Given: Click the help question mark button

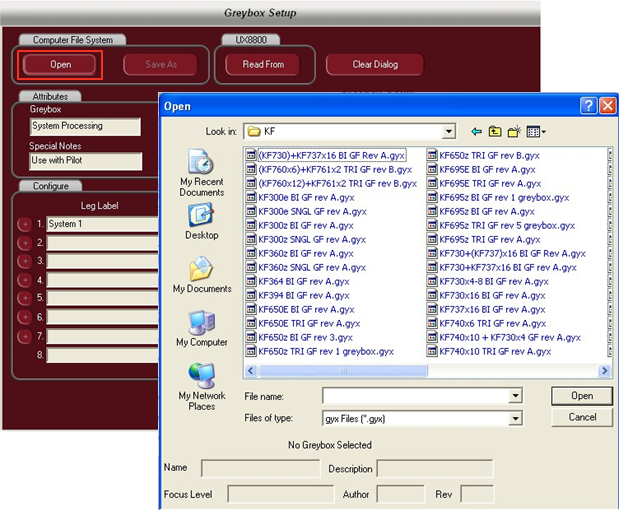Looking at the screenshot, I should click(x=586, y=106).
